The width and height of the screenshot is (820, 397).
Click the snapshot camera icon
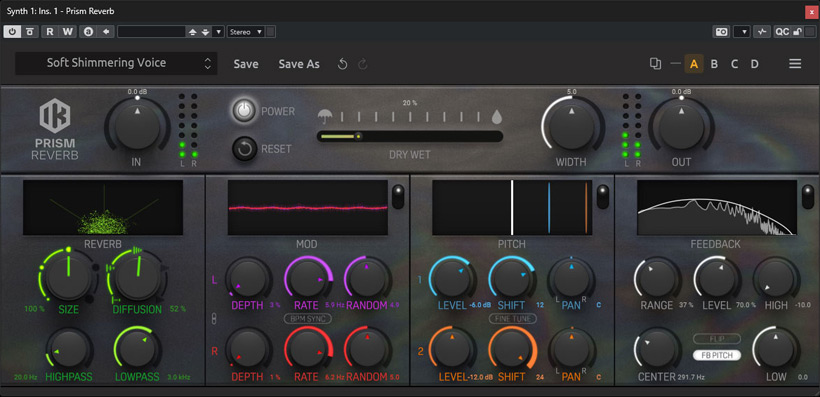point(721,32)
